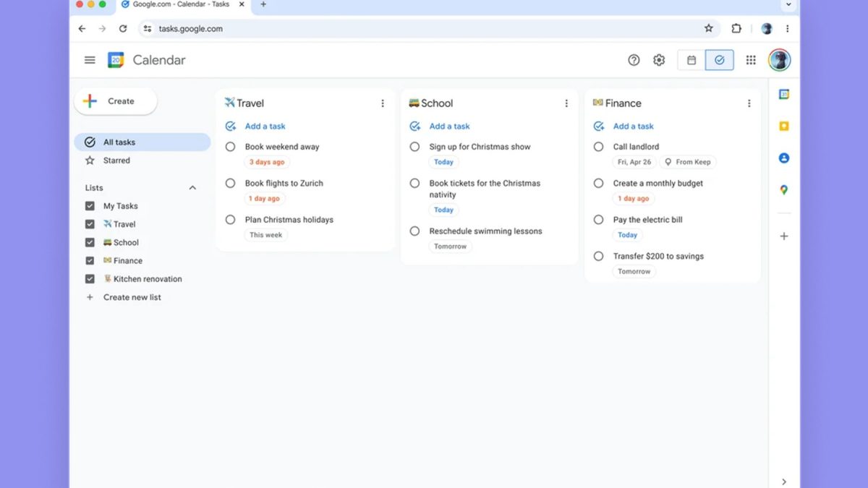Select the Starred view
The width and height of the screenshot is (868, 488).
tap(116, 160)
